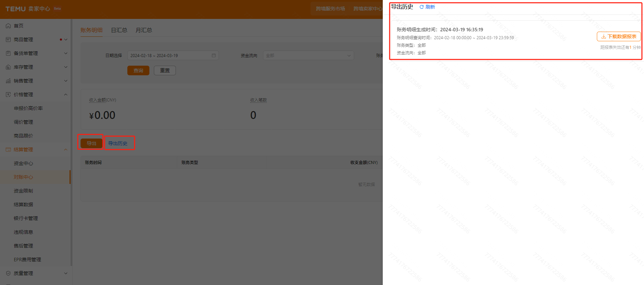
Task: Click the 备货单管理 sidebar icon
Action: pos(8,53)
